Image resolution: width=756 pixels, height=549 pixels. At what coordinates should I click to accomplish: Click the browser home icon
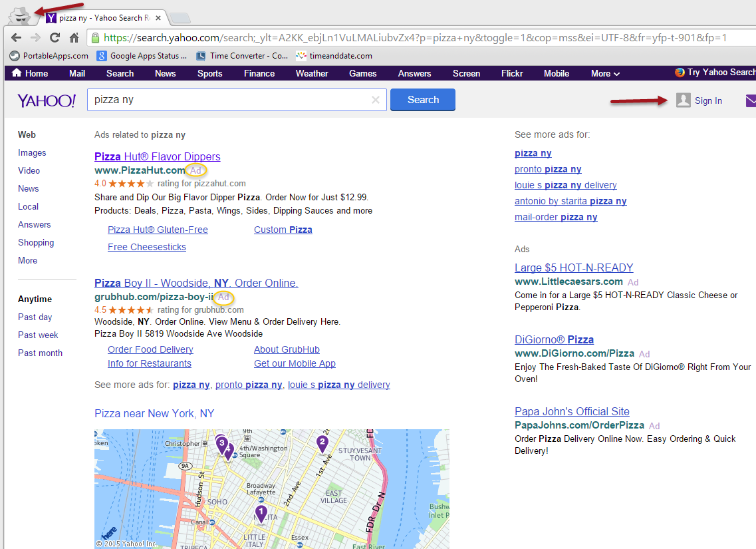point(74,38)
